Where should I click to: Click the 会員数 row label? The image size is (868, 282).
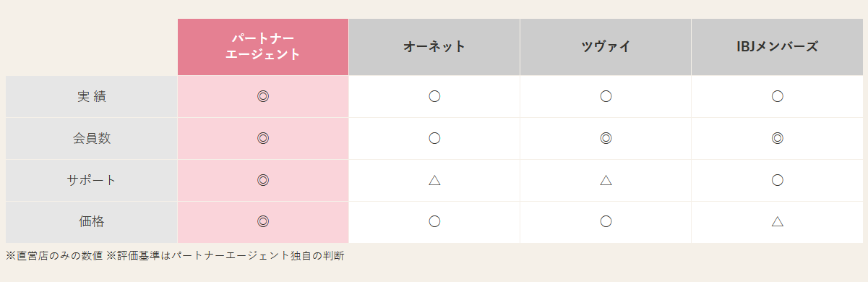92,138
